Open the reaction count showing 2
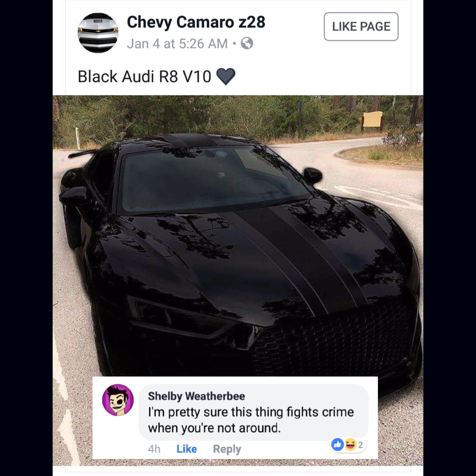This screenshot has width=476, height=476. point(360,445)
